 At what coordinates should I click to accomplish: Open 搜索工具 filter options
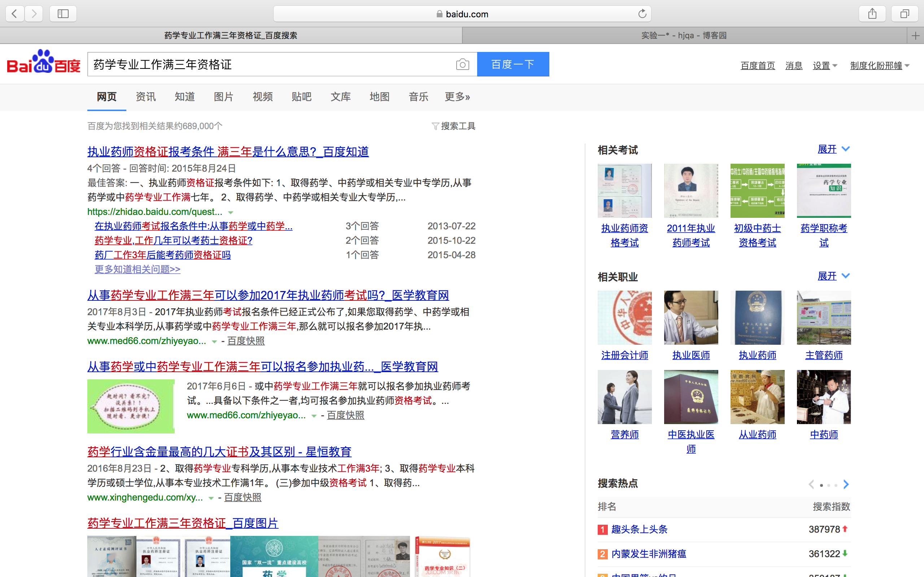[454, 126]
